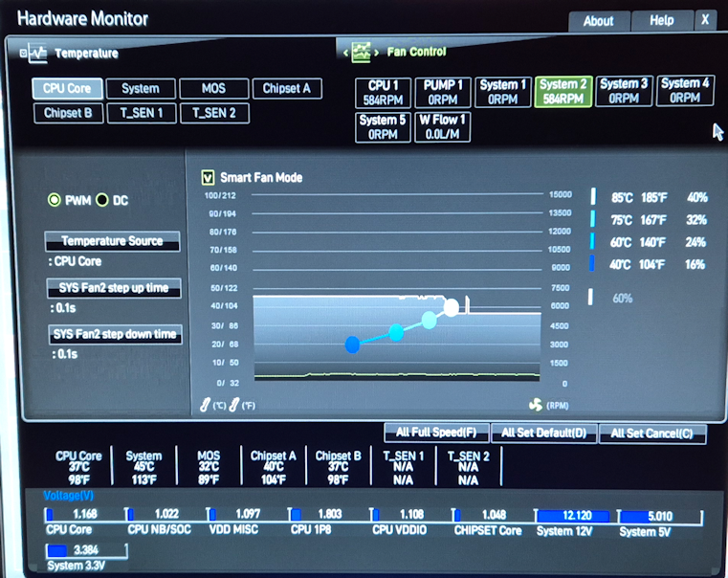This screenshot has height=578, width=728.
Task: Click the VDD MISC voltage value 1.097
Action: coord(248,514)
